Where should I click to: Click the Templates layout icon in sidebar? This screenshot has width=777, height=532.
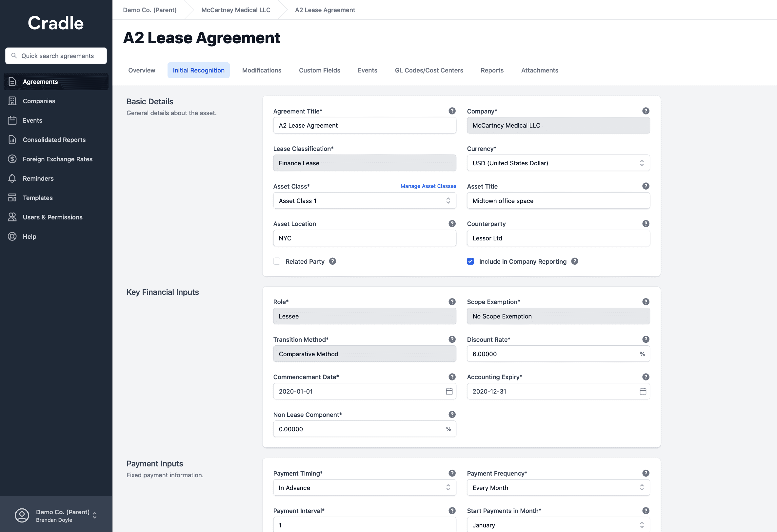click(x=12, y=198)
